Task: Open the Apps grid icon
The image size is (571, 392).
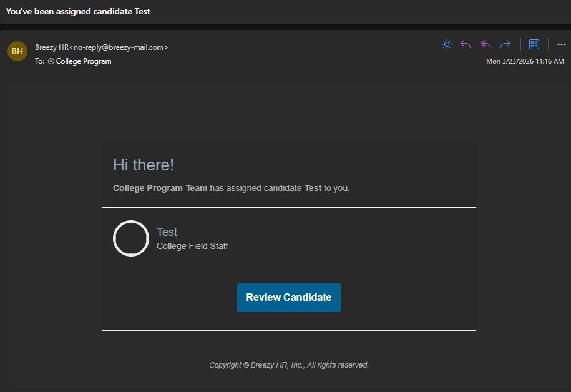Action: click(x=534, y=44)
